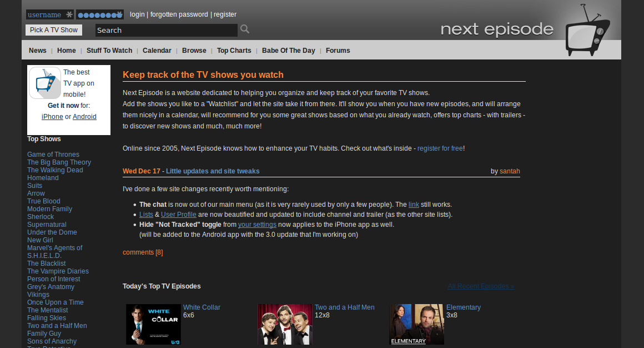Click Two and a Half Men thumbnail
This screenshot has height=348, width=644.
tap(285, 324)
